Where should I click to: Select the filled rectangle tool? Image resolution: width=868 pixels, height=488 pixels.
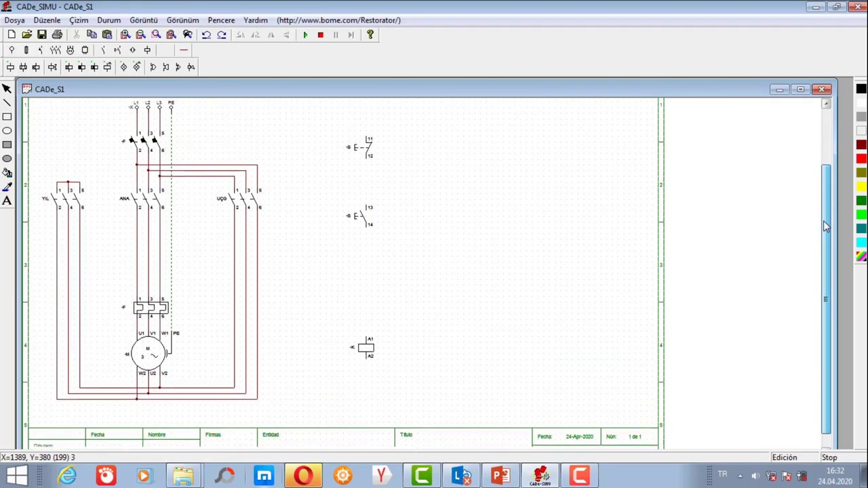coord(7,144)
